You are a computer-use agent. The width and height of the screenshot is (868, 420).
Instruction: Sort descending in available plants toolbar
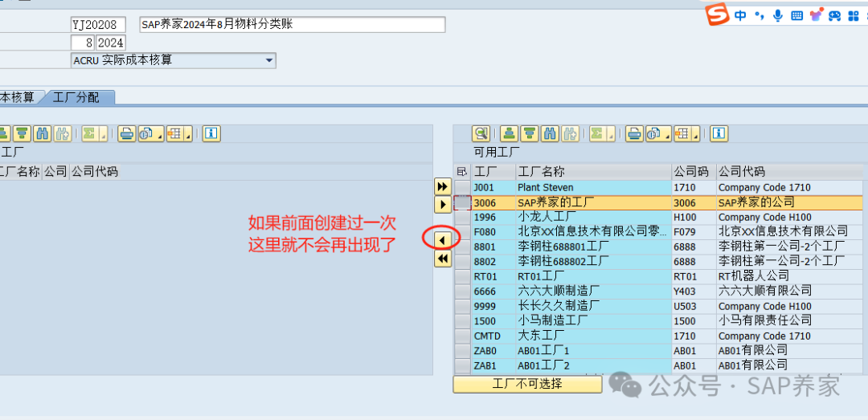(x=529, y=133)
